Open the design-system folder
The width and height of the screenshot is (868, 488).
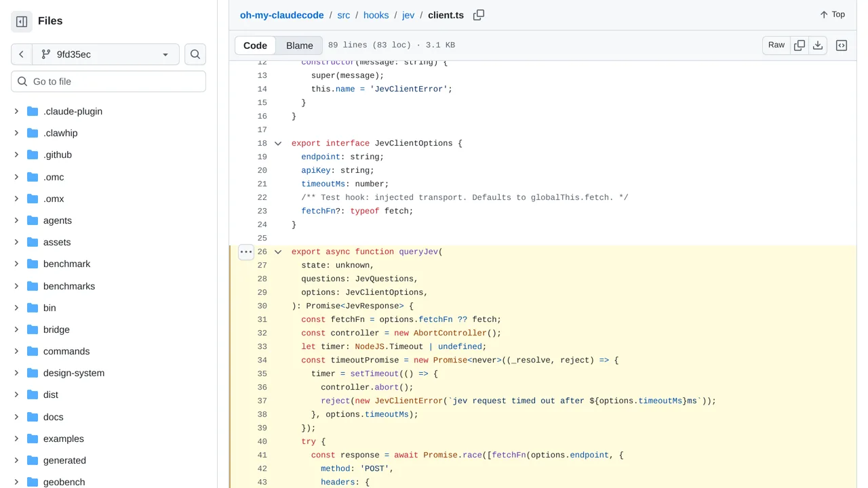(74, 373)
